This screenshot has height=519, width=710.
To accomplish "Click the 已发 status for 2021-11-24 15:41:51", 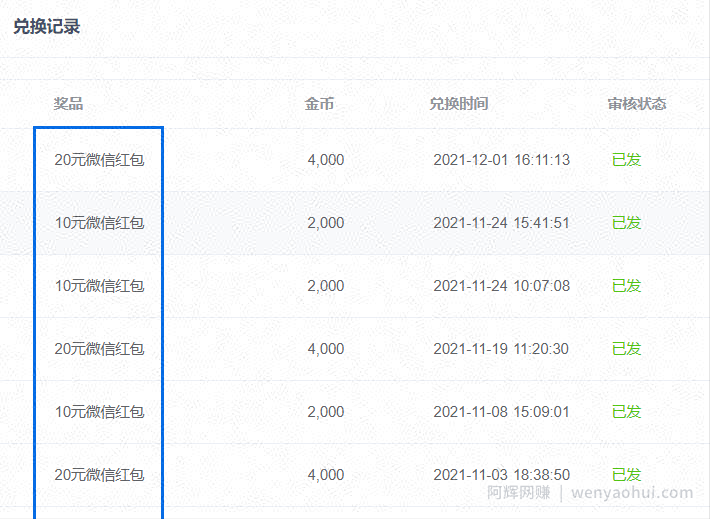I will click(627, 223).
